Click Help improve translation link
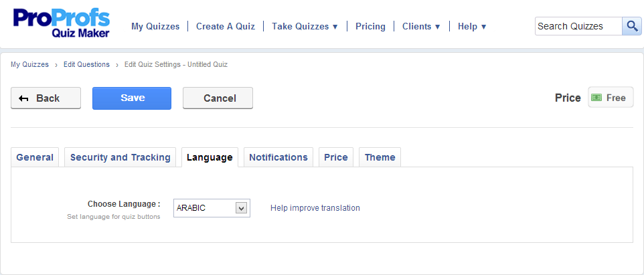 [x=315, y=208]
